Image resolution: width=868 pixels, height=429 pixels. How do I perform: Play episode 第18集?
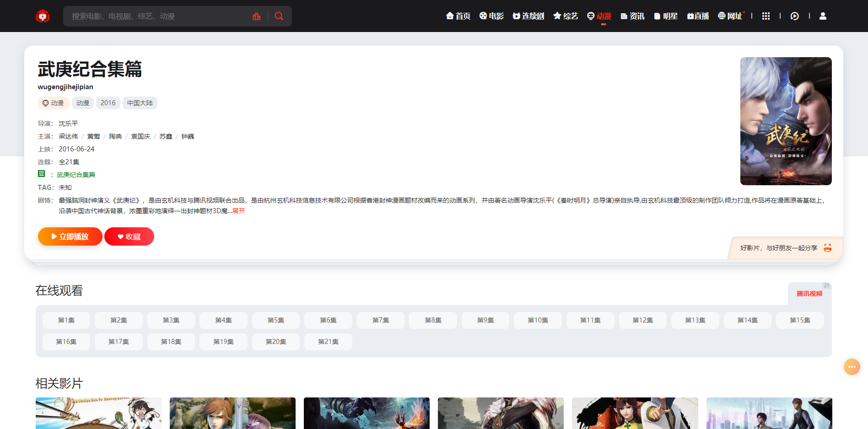(171, 342)
